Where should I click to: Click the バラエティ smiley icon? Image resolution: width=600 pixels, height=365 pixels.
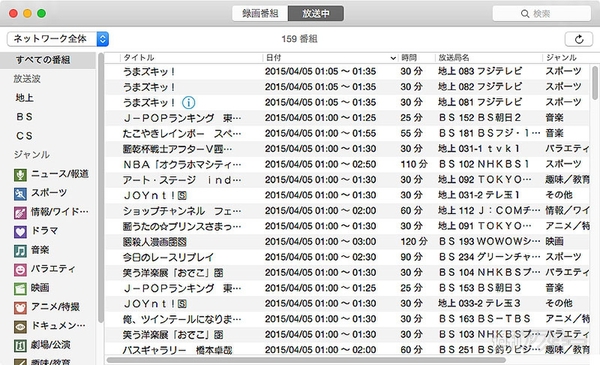point(20,270)
